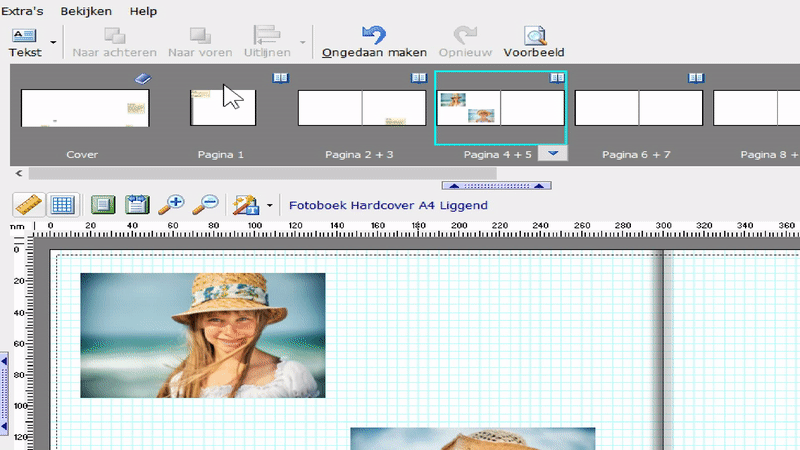Toggle the ruler display button
The height and width of the screenshot is (450, 800).
pyautogui.click(x=29, y=205)
